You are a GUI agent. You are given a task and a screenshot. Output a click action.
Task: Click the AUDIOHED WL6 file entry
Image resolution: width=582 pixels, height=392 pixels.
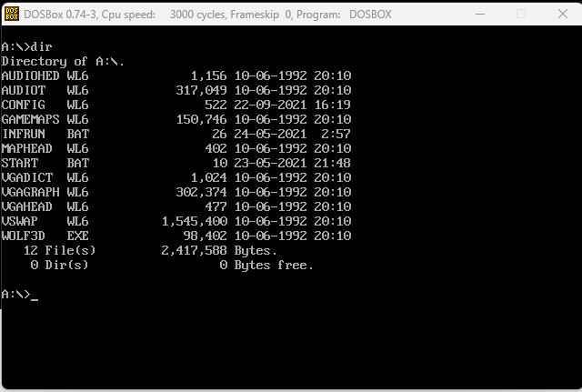(x=45, y=75)
